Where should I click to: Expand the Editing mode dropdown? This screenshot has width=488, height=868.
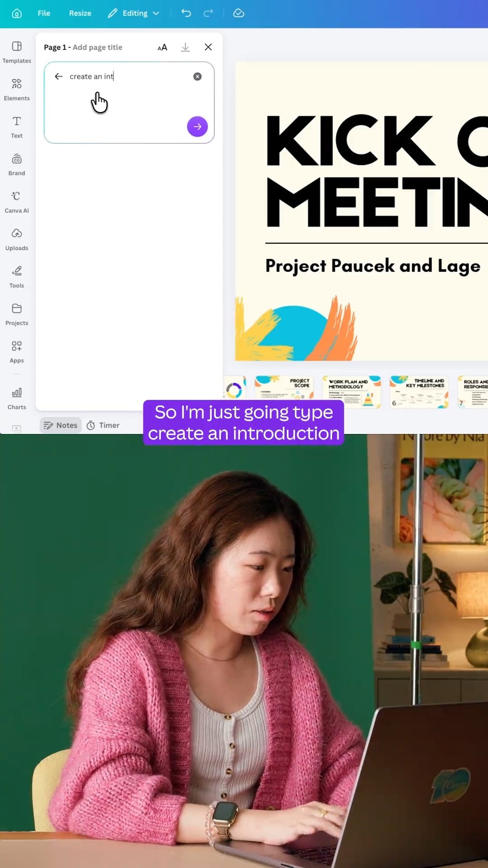coord(134,13)
